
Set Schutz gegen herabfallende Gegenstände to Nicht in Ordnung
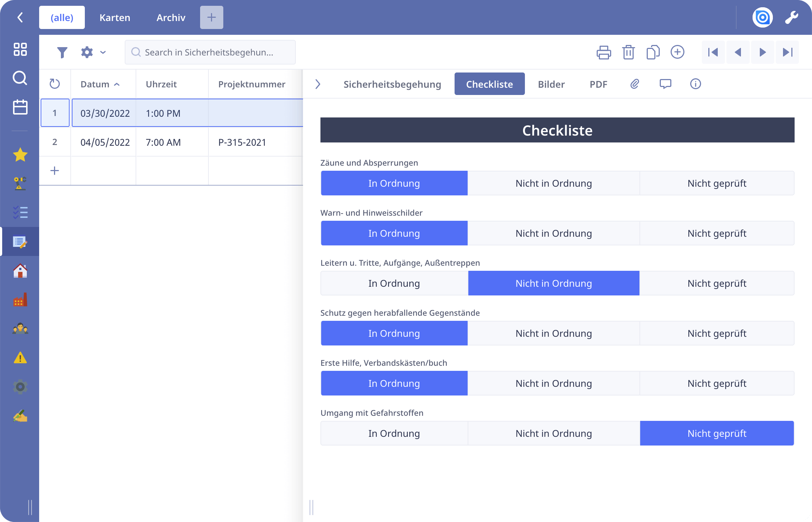pos(554,333)
